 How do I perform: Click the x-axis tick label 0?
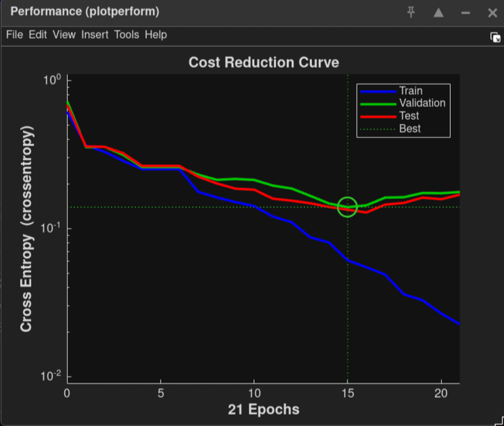(x=67, y=393)
